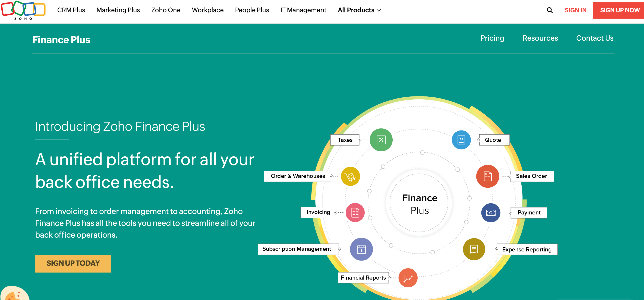This screenshot has width=644, height=300.
Task: Click the SIGN IN link
Action: point(575,10)
